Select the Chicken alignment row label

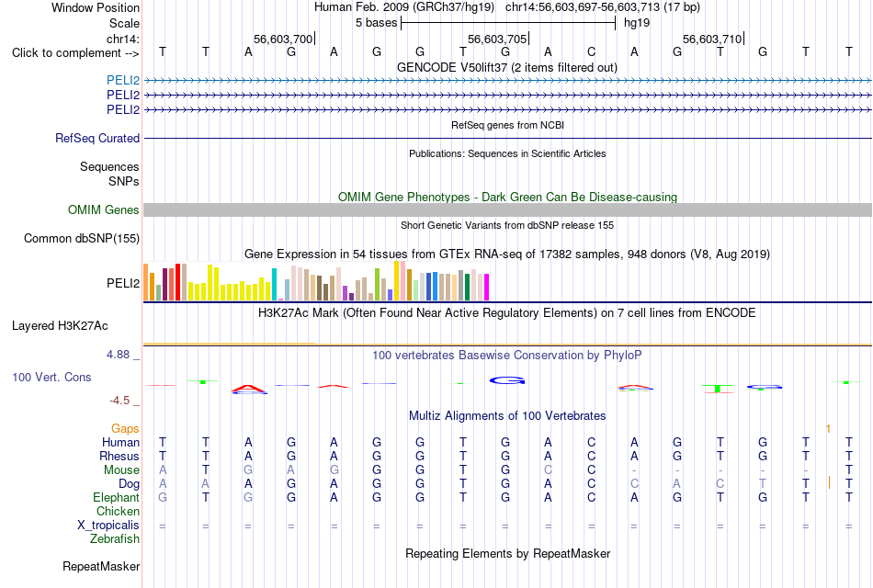118,511
